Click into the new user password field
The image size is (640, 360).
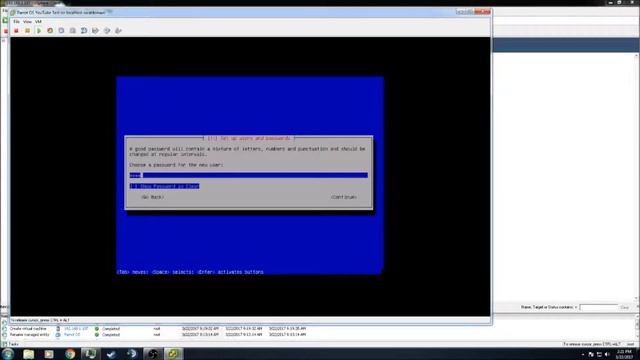(249, 175)
